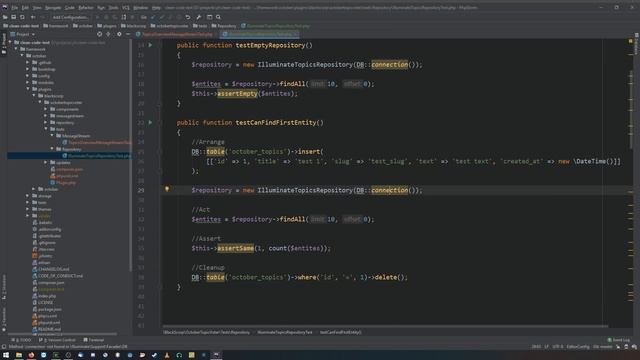
Task: Collapse the Repository folder arrow in the tree
Action: point(52,149)
